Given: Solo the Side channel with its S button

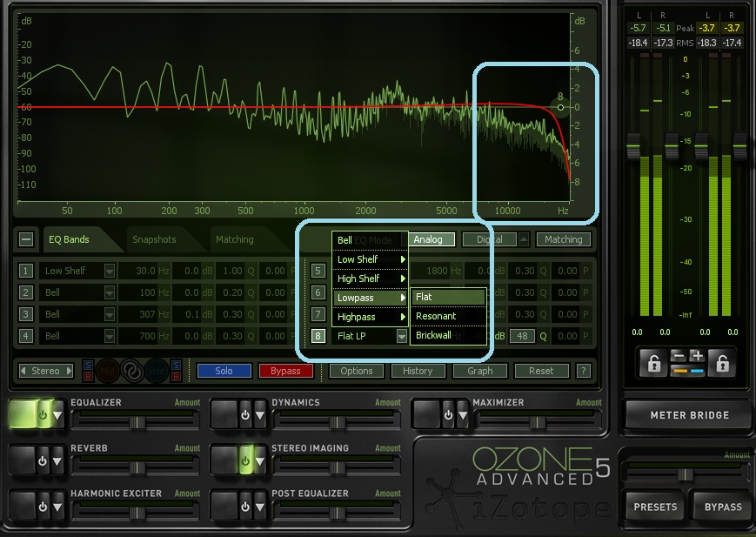Looking at the screenshot, I should click(176, 366).
